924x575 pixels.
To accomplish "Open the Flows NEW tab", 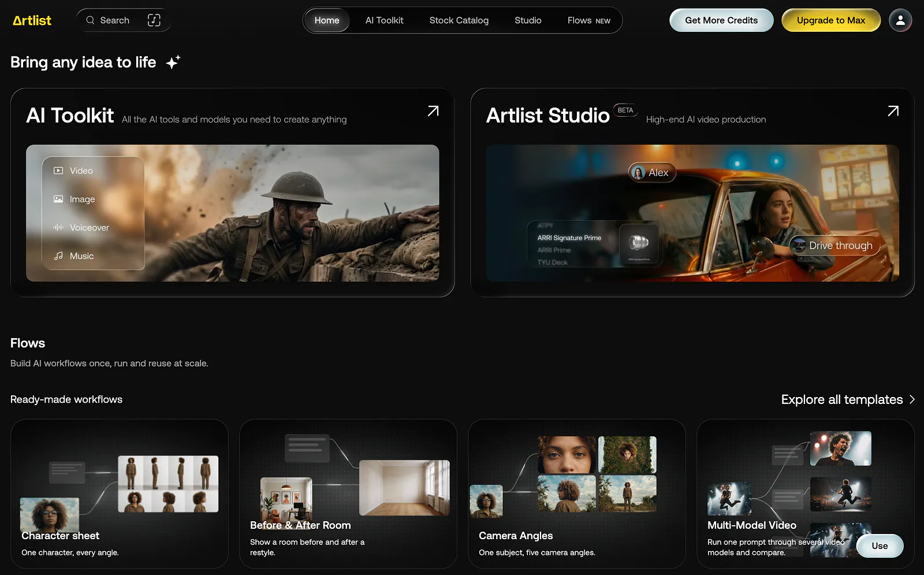I will pyautogui.click(x=589, y=20).
